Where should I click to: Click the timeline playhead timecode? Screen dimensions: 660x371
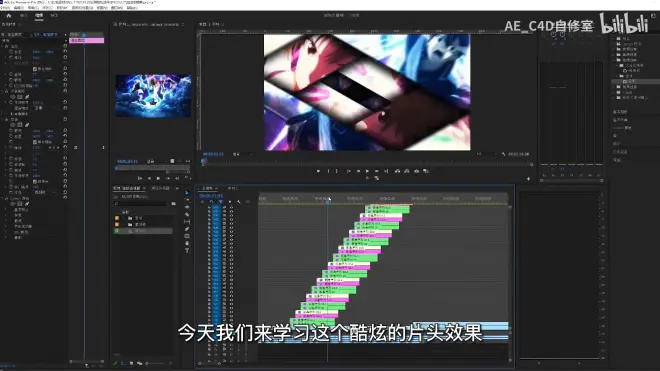click(x=211, y=196)
